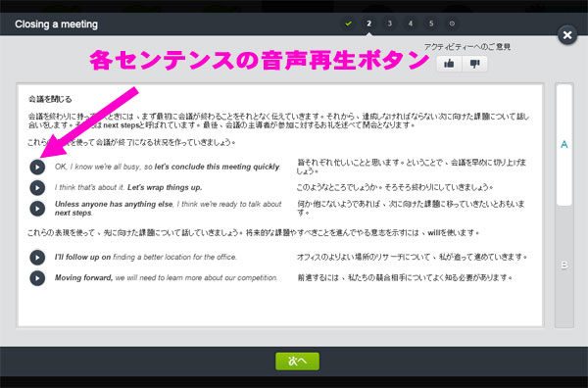Click Japanese translation このようなところでしょうか

[x=395, y=187]
